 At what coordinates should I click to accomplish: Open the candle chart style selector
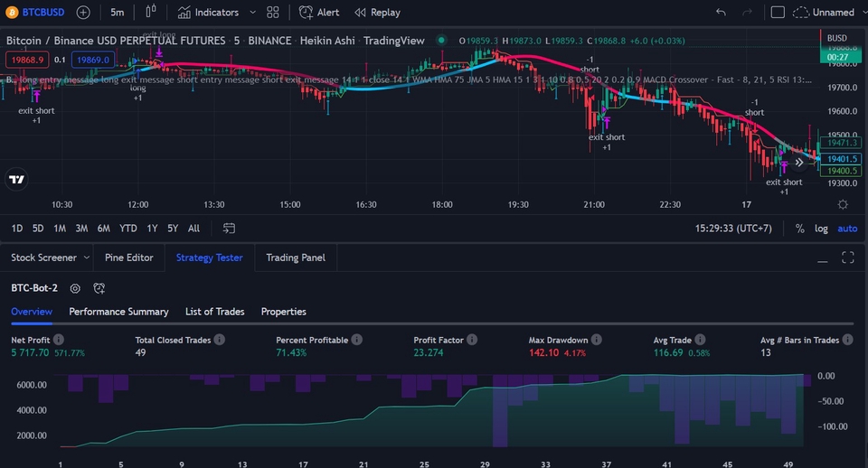click(x=151, y=12)
